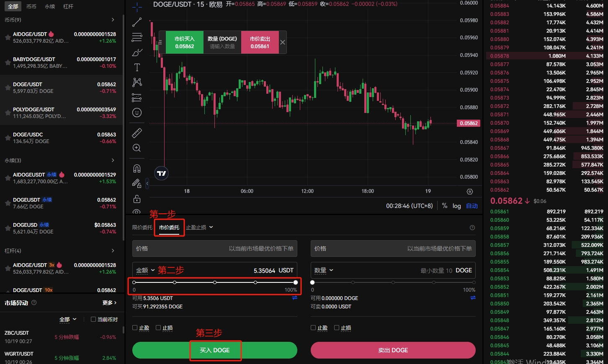Open the ZBC/USDT market mover row
This screenshot has height=364, width=608.
pyautogui.click(x=62, y=337)
